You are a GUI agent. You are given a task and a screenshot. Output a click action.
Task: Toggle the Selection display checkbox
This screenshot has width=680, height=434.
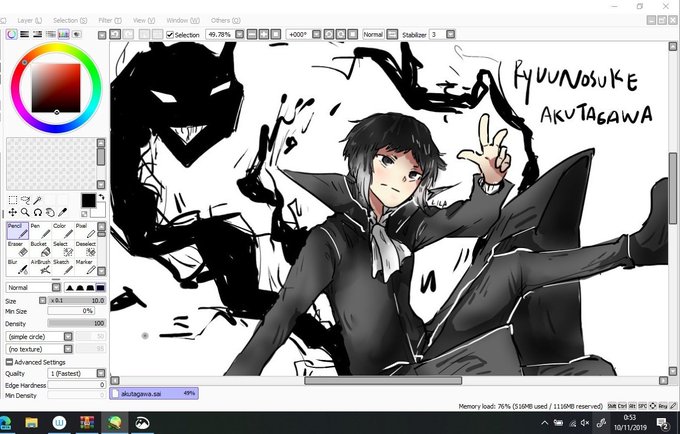pyautogui.click(x=170, y=35)
